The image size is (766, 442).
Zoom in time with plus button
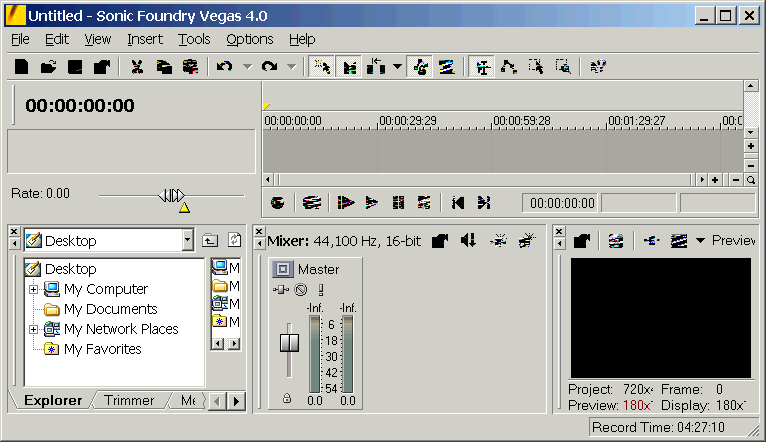tap(715, 180)
